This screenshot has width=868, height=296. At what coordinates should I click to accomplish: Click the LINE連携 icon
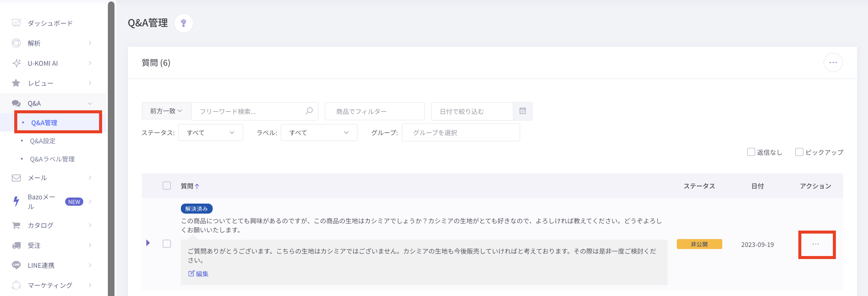[x=16, y=265]
